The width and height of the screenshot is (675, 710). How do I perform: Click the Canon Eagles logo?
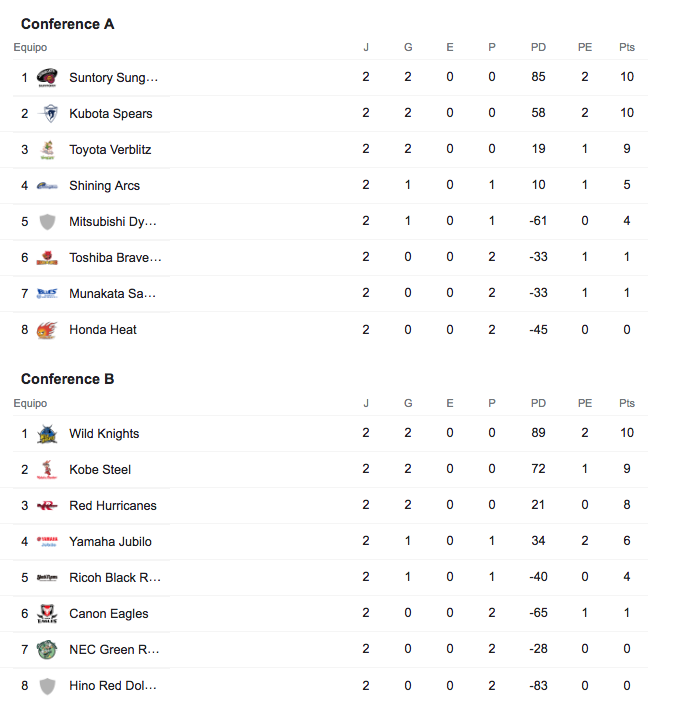pyautogui.click(x=47, y=614)
